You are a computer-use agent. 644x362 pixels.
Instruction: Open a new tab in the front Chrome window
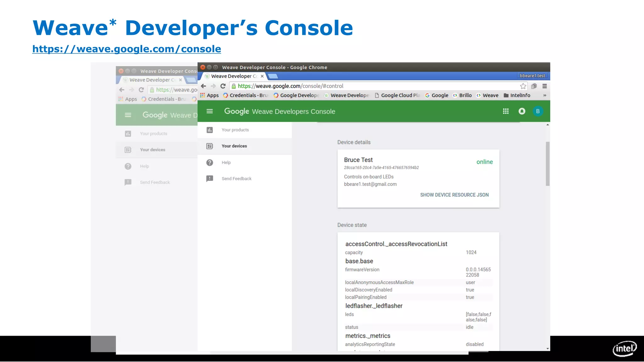click(x=273, y=76)
